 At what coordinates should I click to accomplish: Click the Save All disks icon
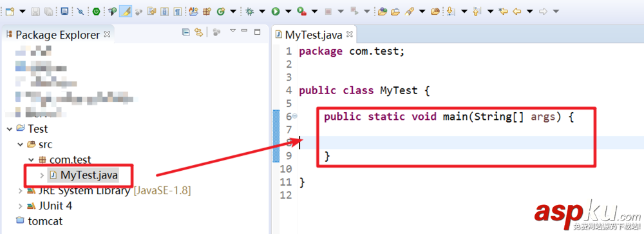coord(48,12)
